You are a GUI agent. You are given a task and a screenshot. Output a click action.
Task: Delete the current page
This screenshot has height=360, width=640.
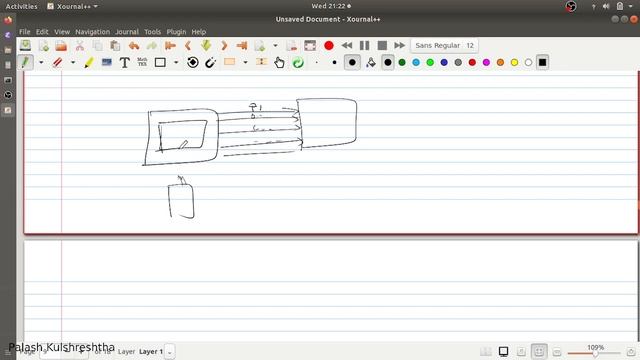click(x=292, y=46)
